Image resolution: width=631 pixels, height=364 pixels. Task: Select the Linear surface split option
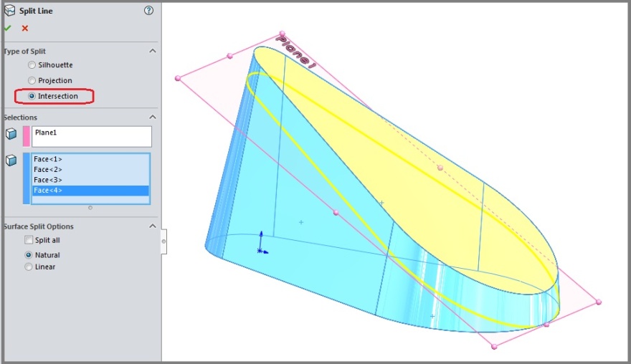pos(28,267)
